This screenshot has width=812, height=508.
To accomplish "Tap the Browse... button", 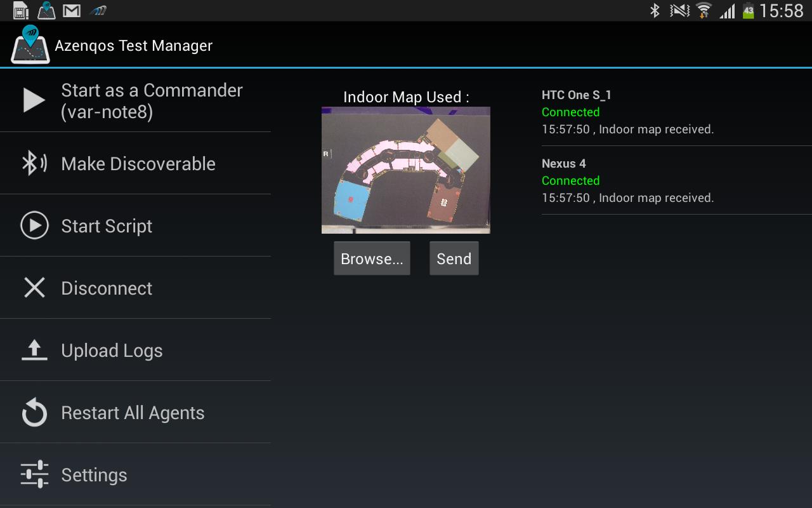I will click(x=372, y=258).
